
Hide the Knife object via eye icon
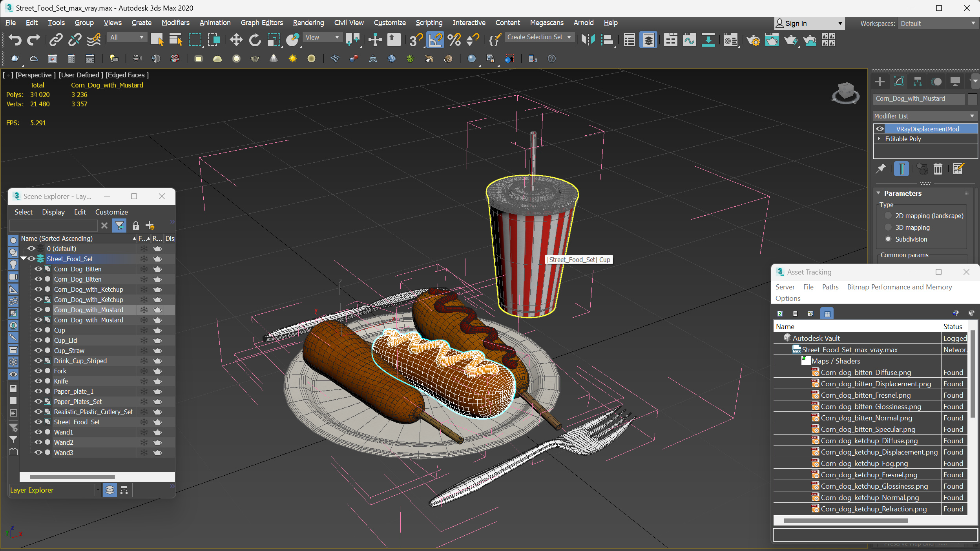[38, 381]
